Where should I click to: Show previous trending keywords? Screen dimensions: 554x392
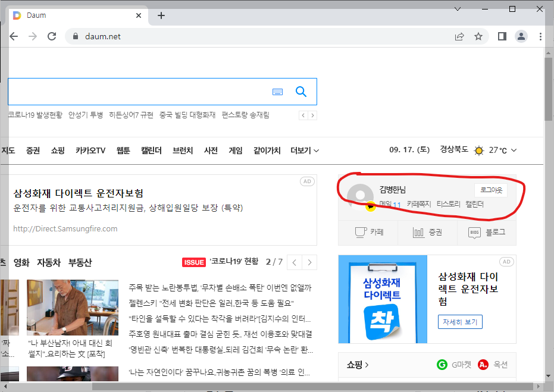tap(303, 115)
